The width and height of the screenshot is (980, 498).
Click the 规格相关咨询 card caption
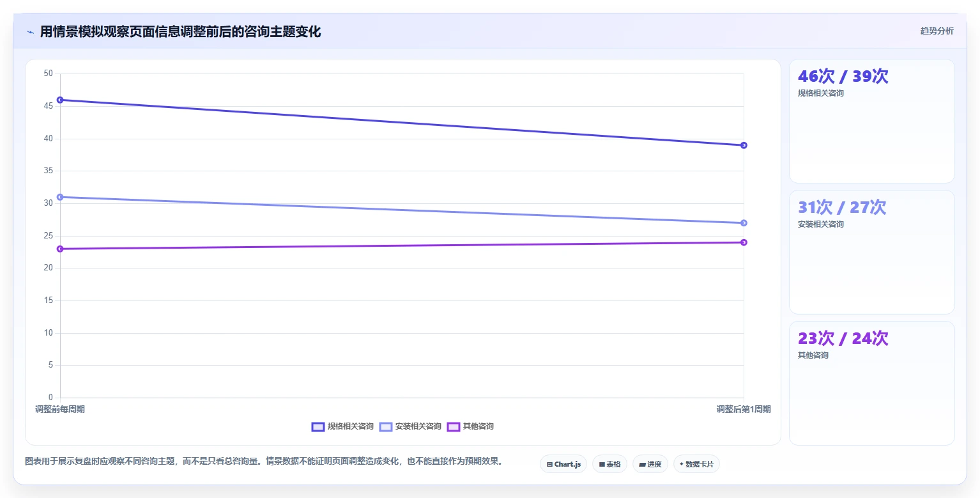[x=821, y=93]
